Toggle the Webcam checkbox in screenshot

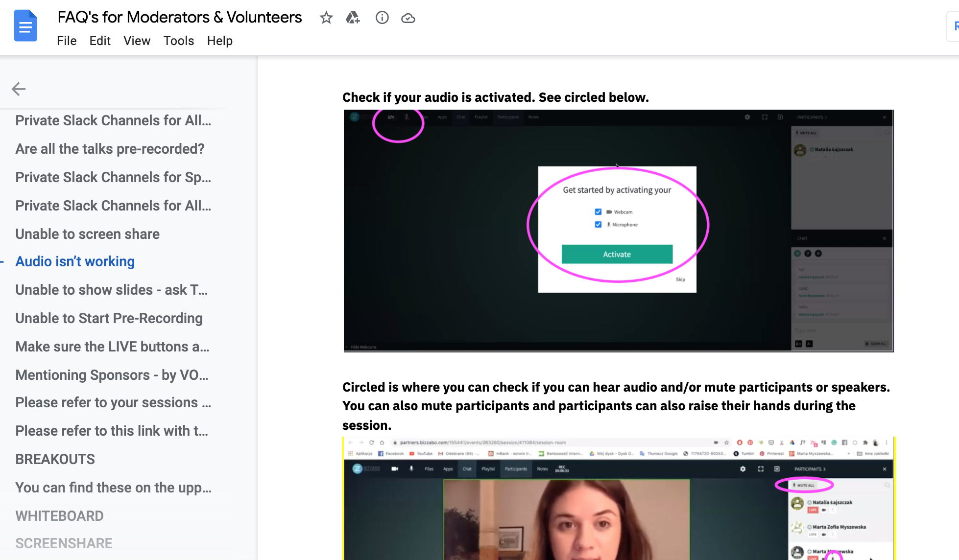[598, 212]
